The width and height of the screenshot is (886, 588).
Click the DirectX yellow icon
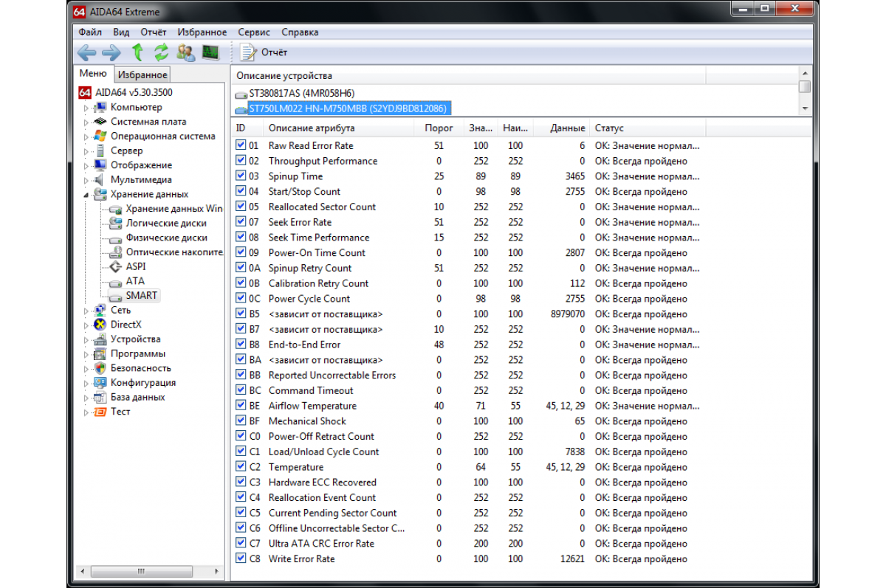[100, 325]
